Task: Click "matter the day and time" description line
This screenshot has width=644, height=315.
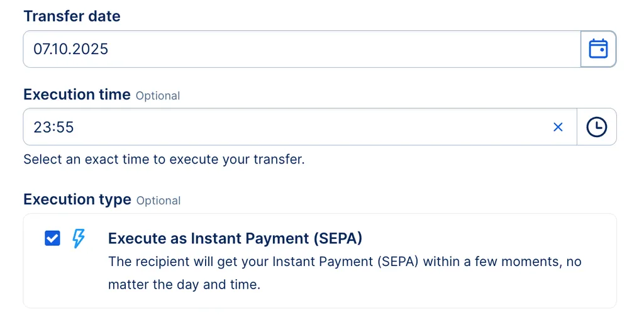Action: coord(184,285)
